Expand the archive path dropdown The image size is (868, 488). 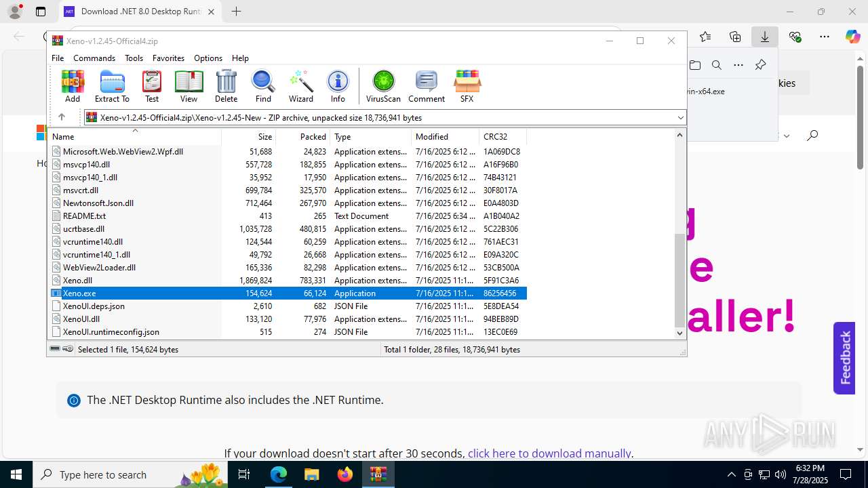pyautogui.click(x=680, y=117)
